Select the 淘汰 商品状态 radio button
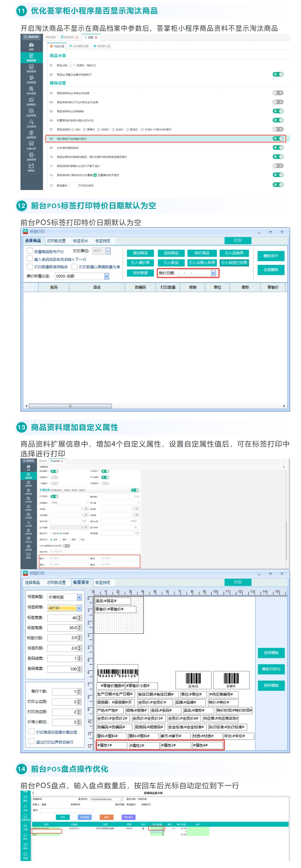 (79, 539)
